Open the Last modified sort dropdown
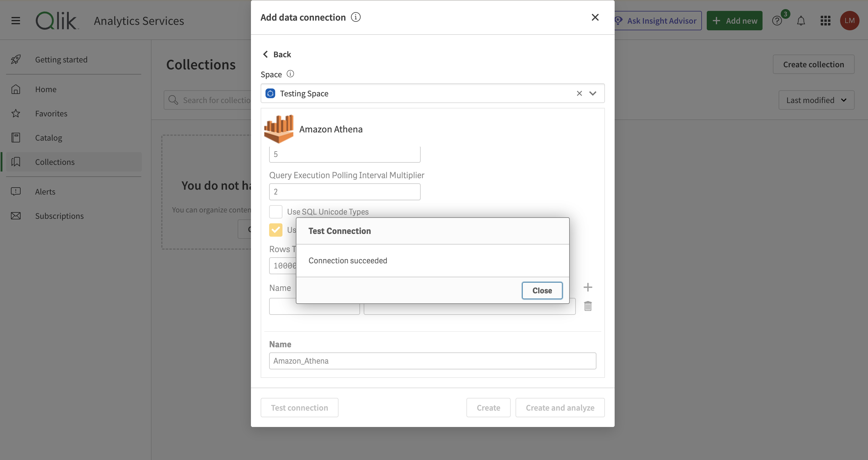 (x=816, y=100)
